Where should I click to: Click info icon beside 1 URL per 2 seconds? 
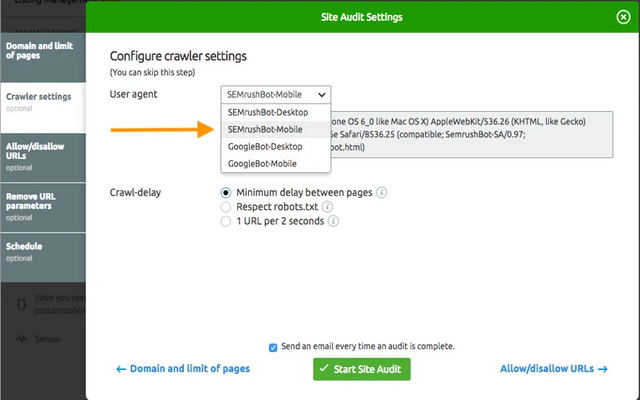pos(334,221)
